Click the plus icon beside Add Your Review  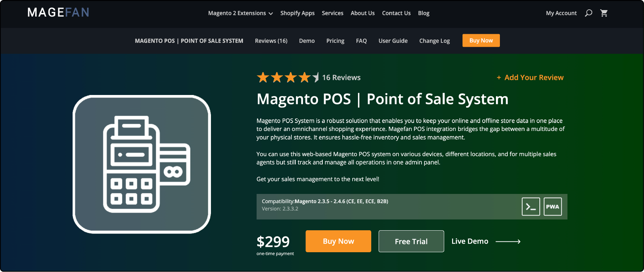click(499, 77)
